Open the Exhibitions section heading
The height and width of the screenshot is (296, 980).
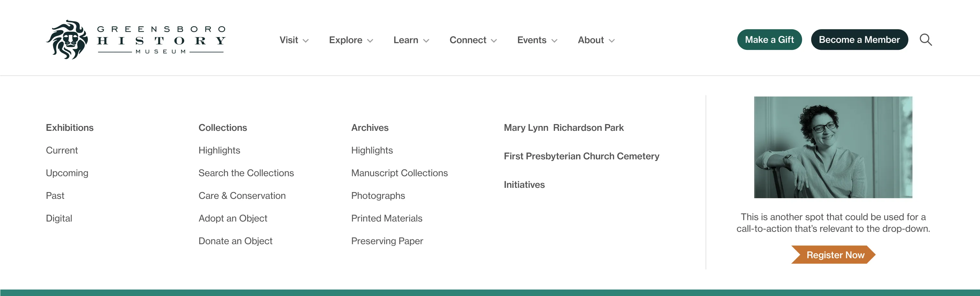pos(70,128)
